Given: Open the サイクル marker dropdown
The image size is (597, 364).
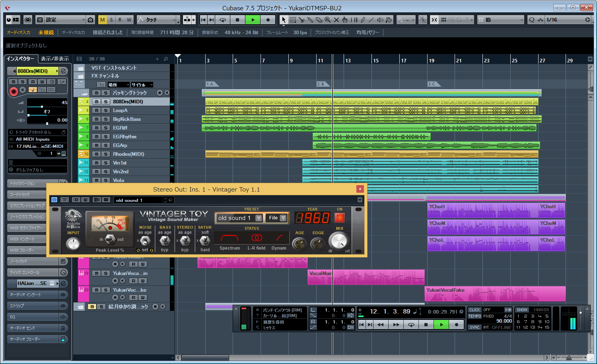Looking at the screenshot, I should click(142, 85).
